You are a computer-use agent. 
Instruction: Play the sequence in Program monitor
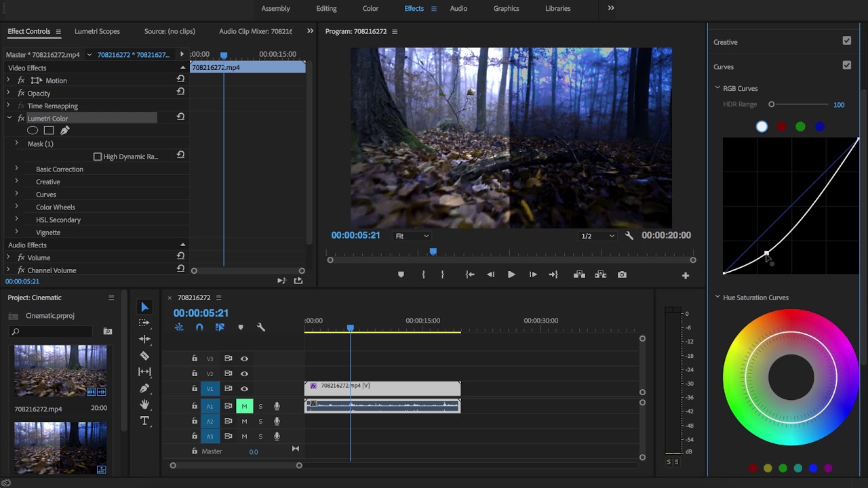pyautogui.click(x=511, y=274)
